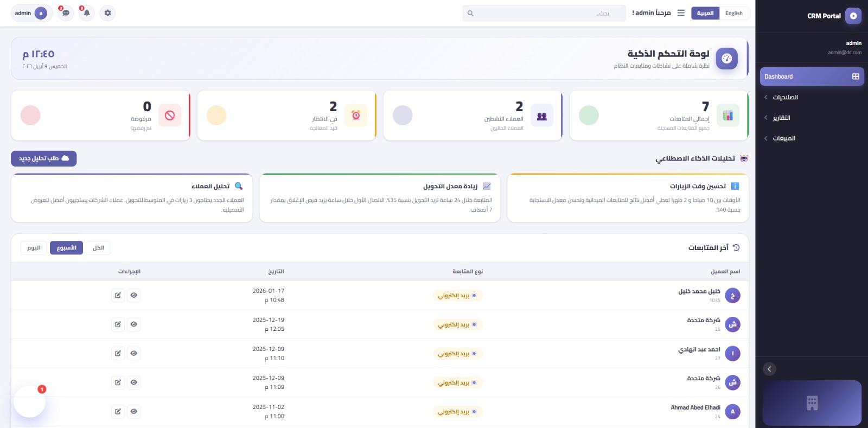Image resolution: width=868 pixels, height=428 pixels.
Task: Click the visit time info icon
Action: tap(735, 186)
